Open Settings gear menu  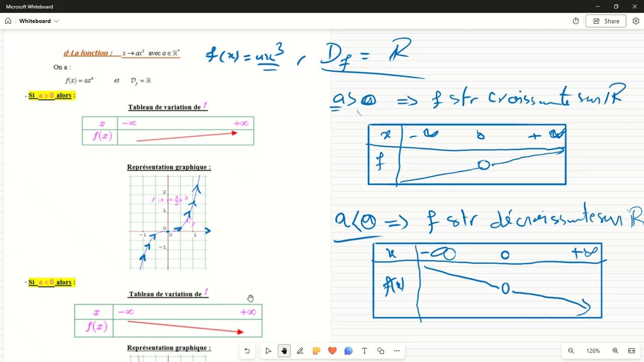636,21
